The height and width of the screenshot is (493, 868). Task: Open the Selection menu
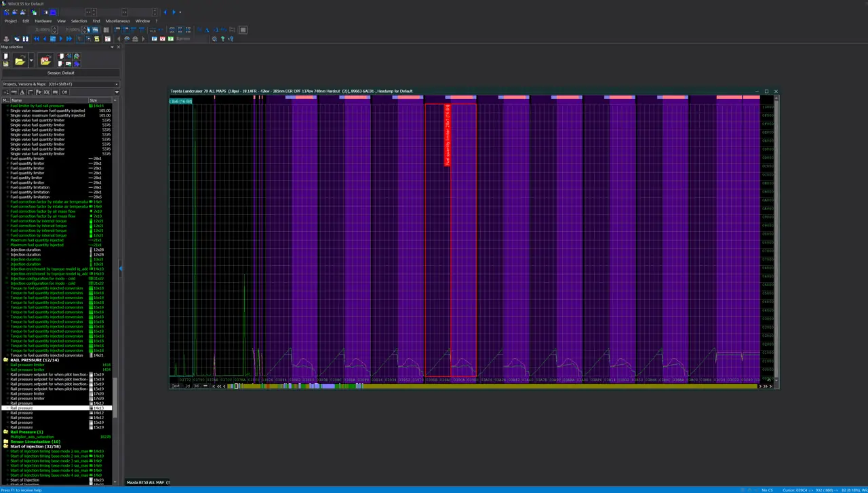pyautogui.click(x=79, y=21)
